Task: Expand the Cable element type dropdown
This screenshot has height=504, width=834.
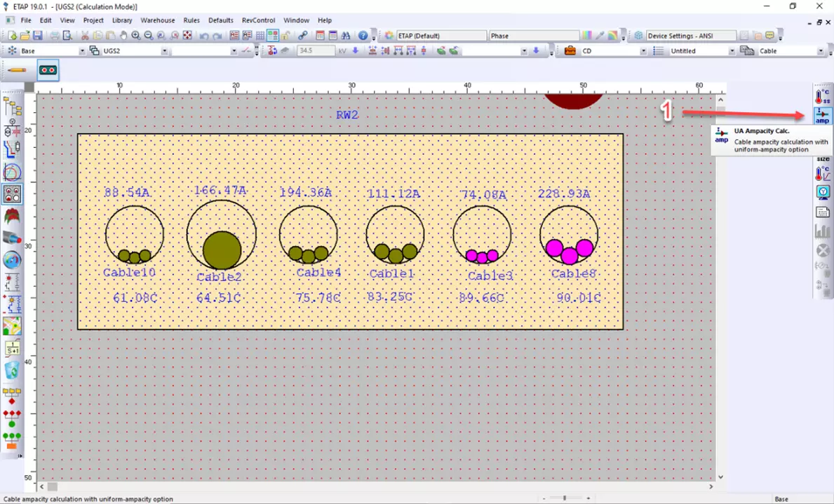Action: [822, 50]
